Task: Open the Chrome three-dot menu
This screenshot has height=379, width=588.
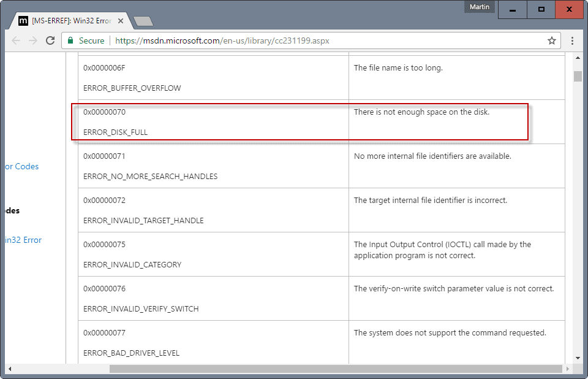Action: click(x=572, y=40)
